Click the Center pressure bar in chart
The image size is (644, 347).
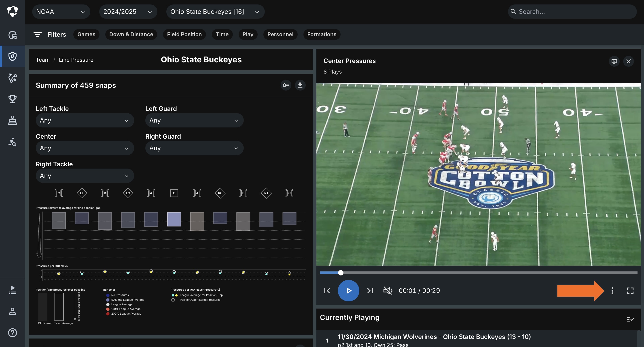pos(174,219)
